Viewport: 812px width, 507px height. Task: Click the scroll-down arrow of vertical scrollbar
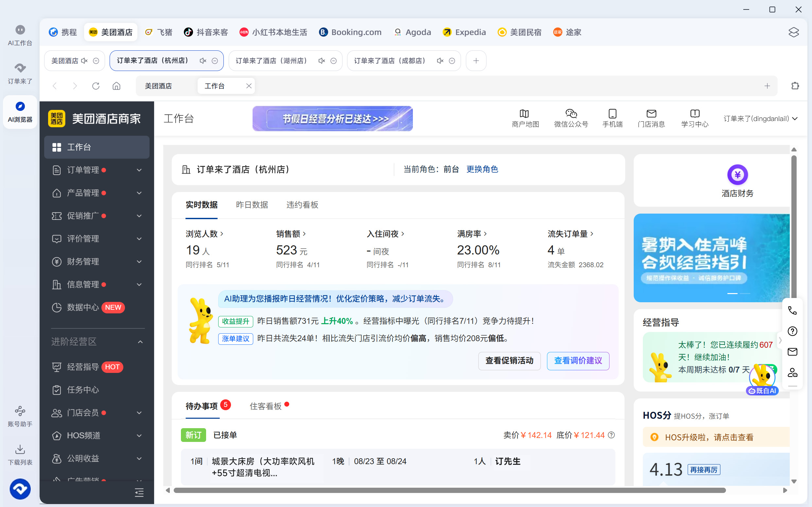pos(794,481)
